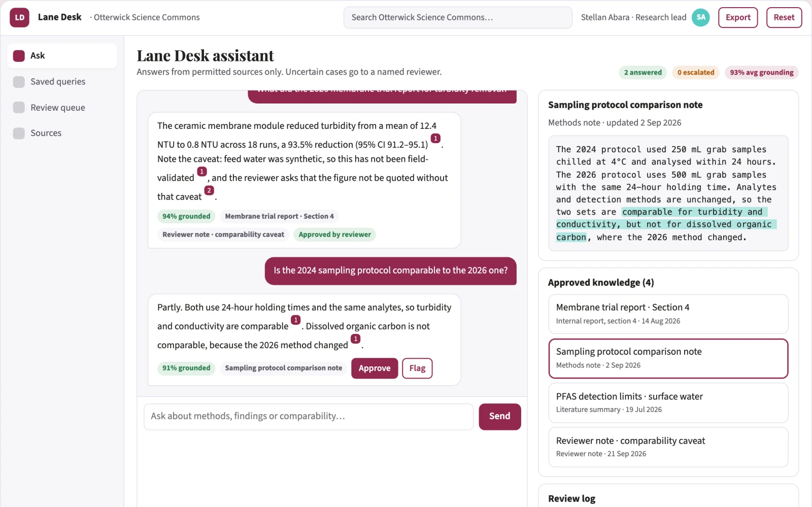812x507 pixels.
Task: Click highlighted 'comparable for turbidity' passage
Action: (x=666, y=224)
